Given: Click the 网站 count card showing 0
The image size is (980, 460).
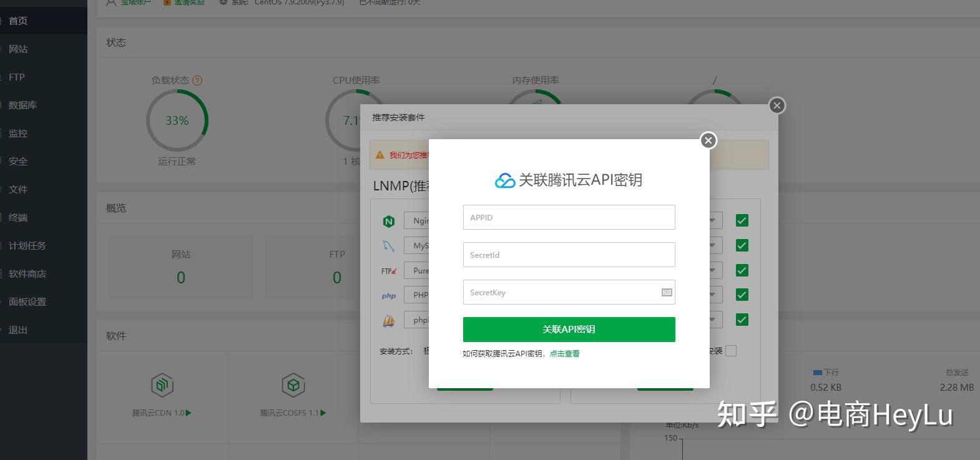Looking at the screenshot, I should [x=181, y=267].
